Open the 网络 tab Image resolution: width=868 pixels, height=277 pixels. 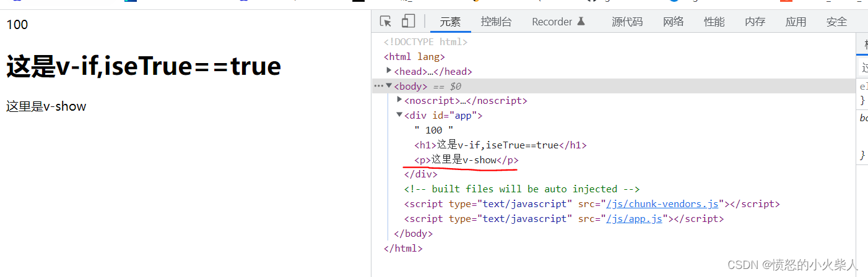(673, 22)
